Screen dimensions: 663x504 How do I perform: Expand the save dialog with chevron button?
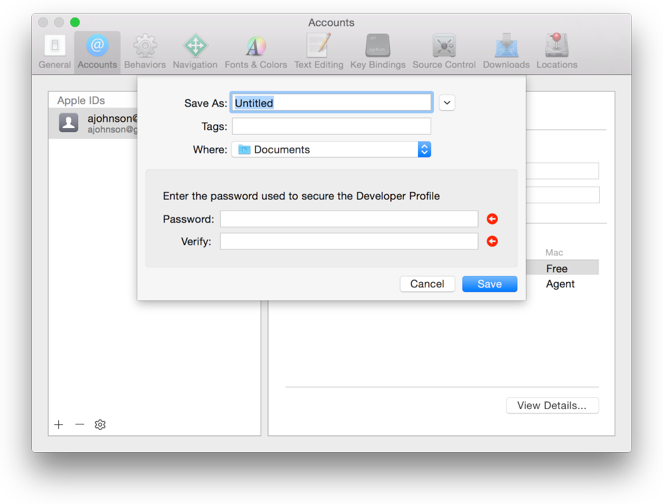click(x=447, y=103)
